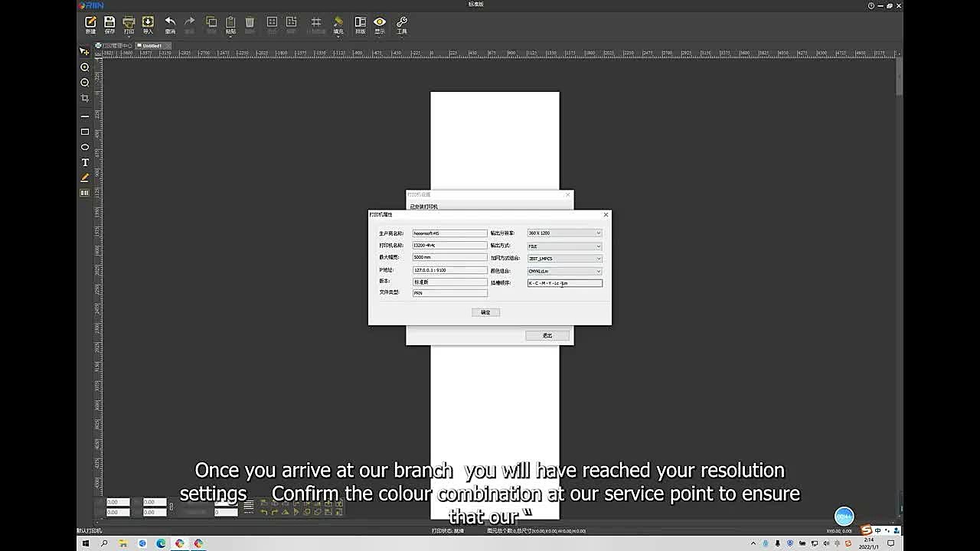
Task: Switch to the 打印管理中心 tab
Action: (114, 46)
